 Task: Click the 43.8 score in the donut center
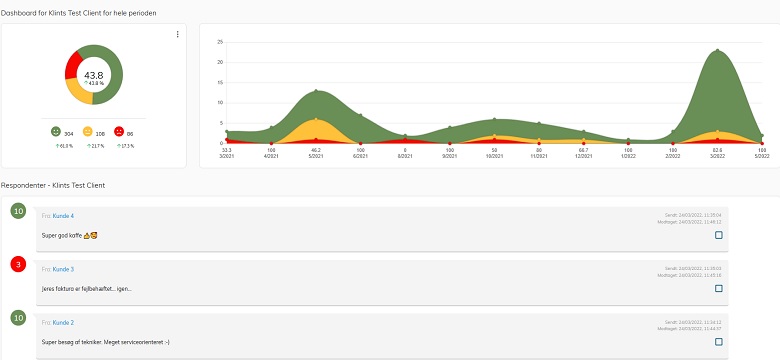point(94,76)
